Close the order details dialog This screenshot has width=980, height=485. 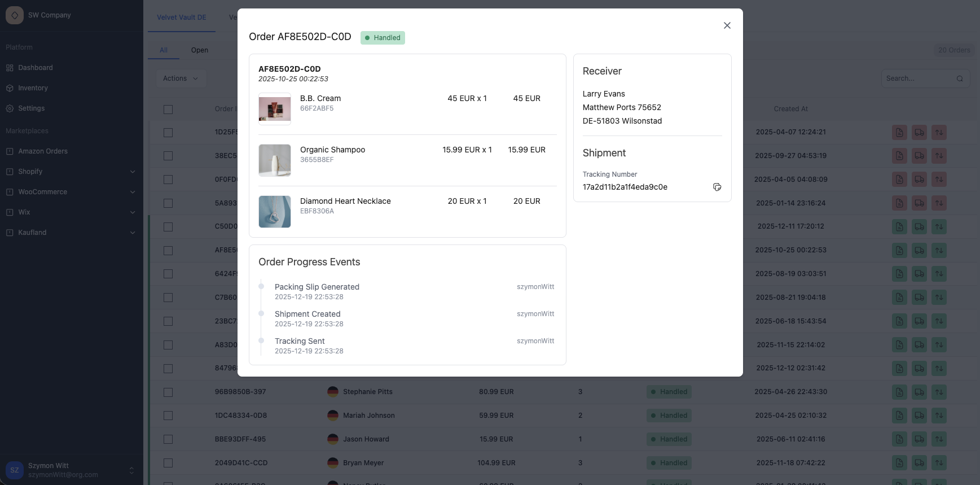(x=727, y=25)
